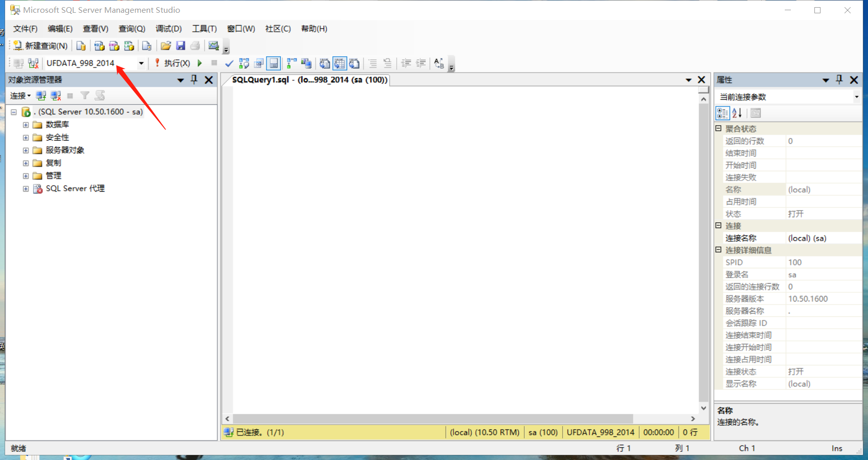Image resolution: width=868 pixels, height=460 pixels.
Task: Collapse the 聚合状态 property group
Action: [718, 128]
